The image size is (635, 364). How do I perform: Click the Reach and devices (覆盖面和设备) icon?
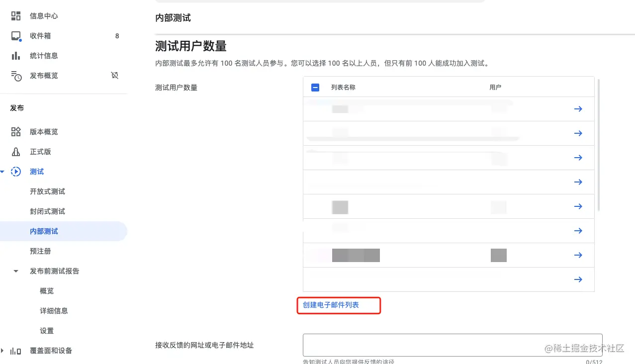(16, 351)
